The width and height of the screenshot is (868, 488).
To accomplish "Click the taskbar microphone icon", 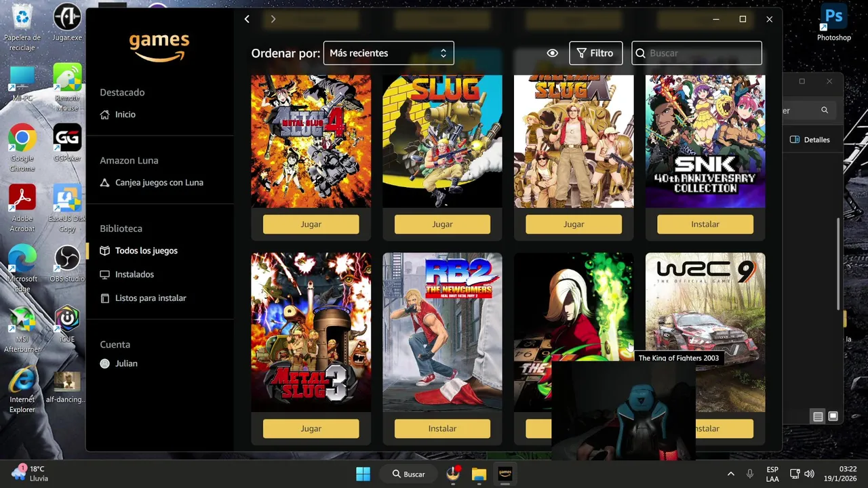I will pos(750,474).
